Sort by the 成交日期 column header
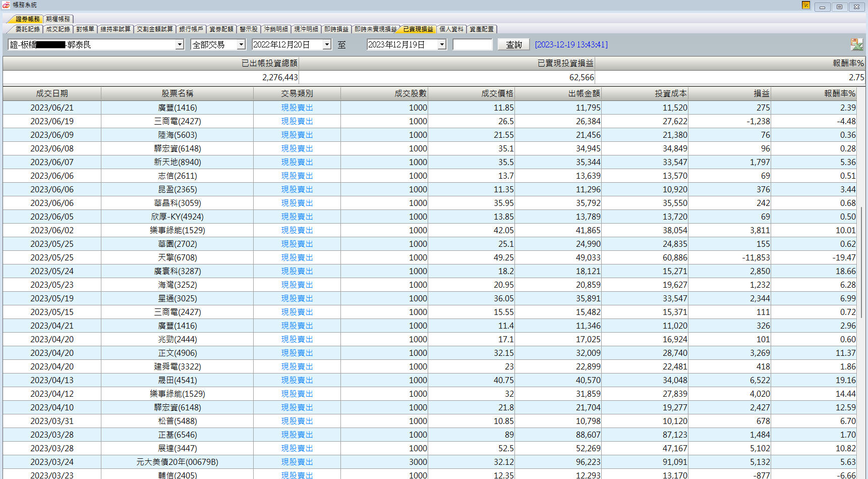This screenshot has width=868, height=479. 52,93
